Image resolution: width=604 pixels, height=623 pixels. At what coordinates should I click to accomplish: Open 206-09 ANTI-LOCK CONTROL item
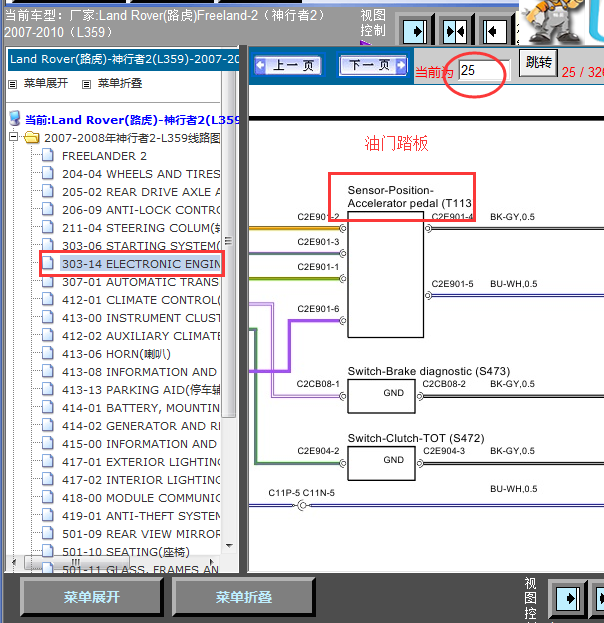coord(141,210)
